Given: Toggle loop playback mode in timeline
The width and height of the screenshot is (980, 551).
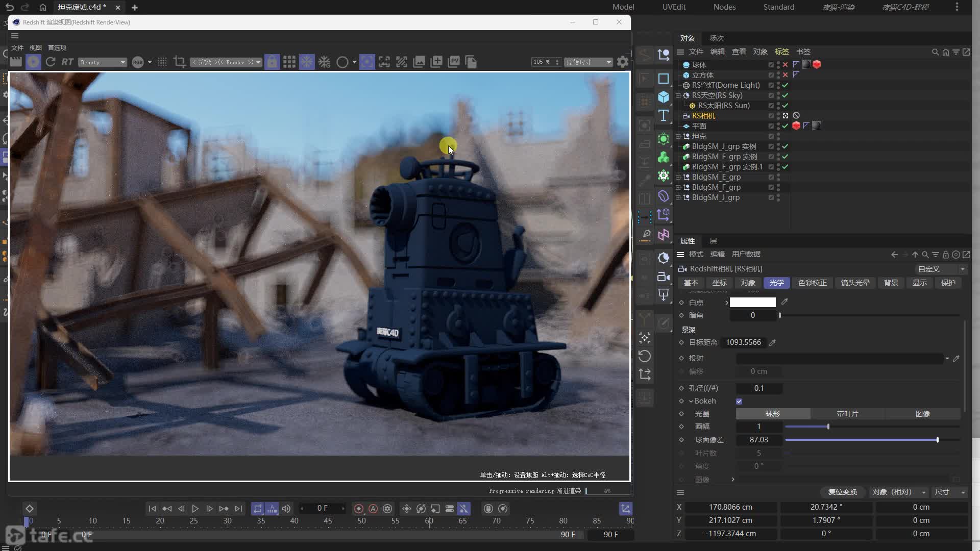Looking at the screenshot, I should tap(258, 509).
